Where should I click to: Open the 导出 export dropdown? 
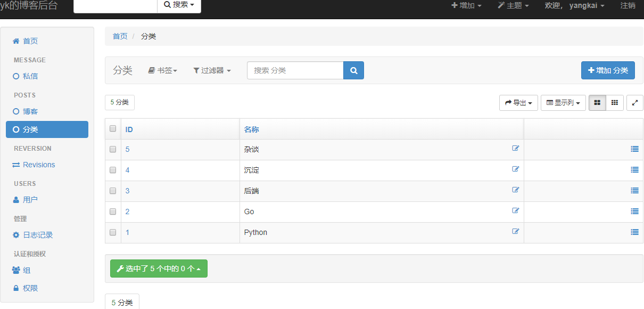(x=518, y=103)
